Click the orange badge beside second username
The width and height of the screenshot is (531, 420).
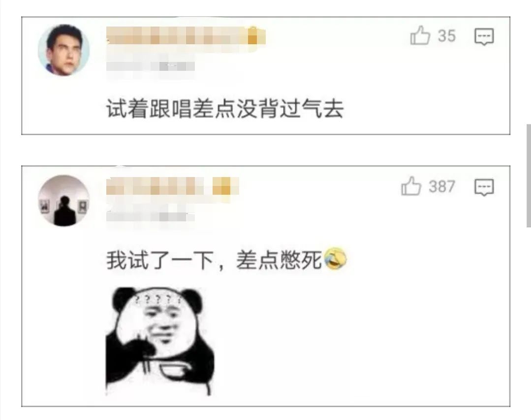tap(221, 186)
